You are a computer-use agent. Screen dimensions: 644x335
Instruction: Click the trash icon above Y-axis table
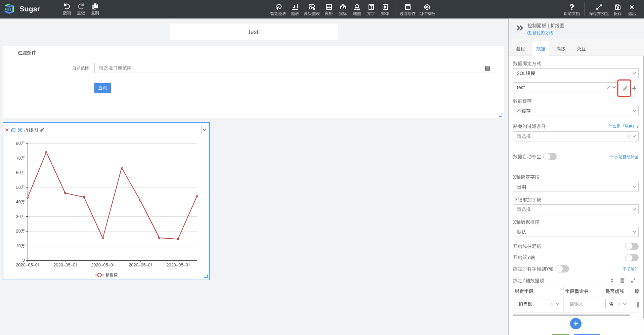[622, 281]
